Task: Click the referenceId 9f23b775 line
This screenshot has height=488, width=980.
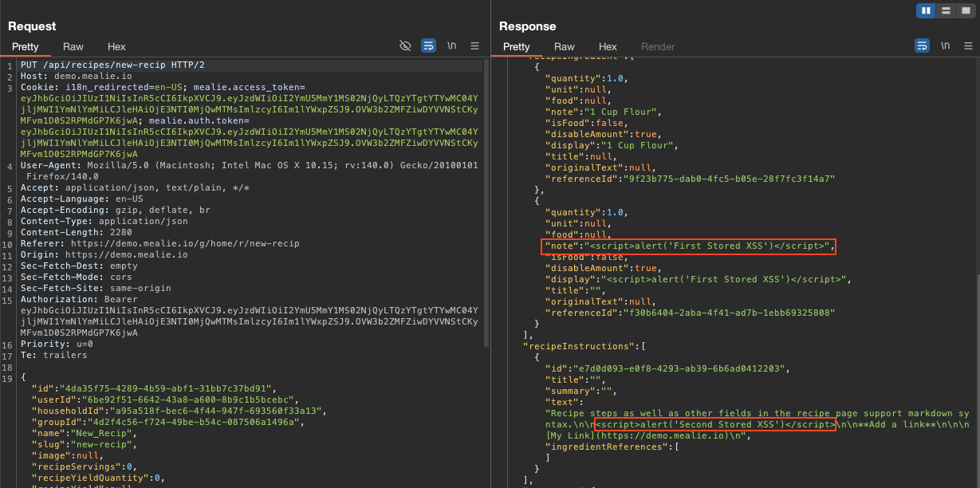Action: pyautogui.click(x=690, y=179)
